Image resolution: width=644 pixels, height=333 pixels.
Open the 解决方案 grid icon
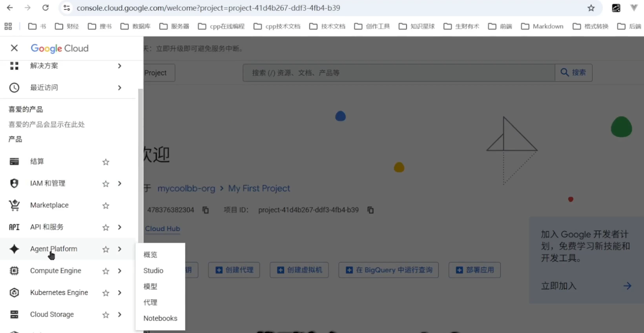pyautogui.click(x=14, y=66)
